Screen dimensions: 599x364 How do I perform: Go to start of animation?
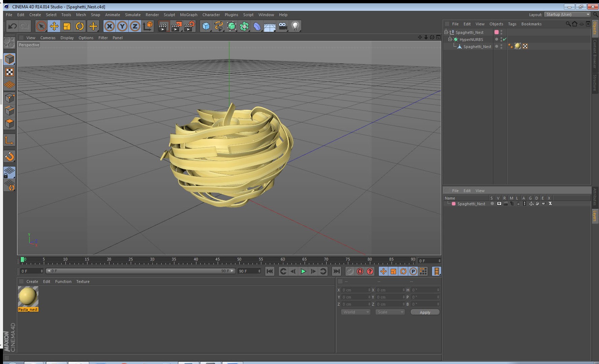(x=270, y=271)
